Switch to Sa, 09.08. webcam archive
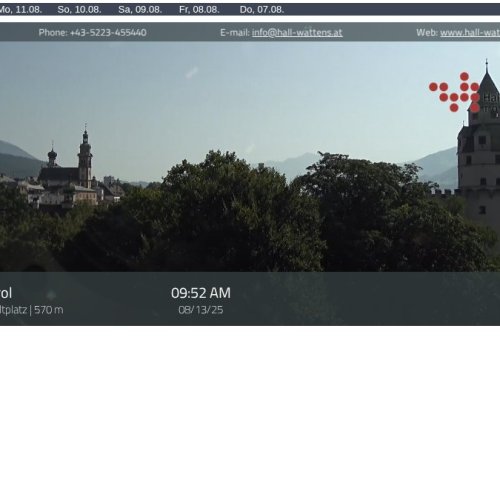The height and width of the screenshot is (500, 500). pyautogui.click(x=140, y=10)
